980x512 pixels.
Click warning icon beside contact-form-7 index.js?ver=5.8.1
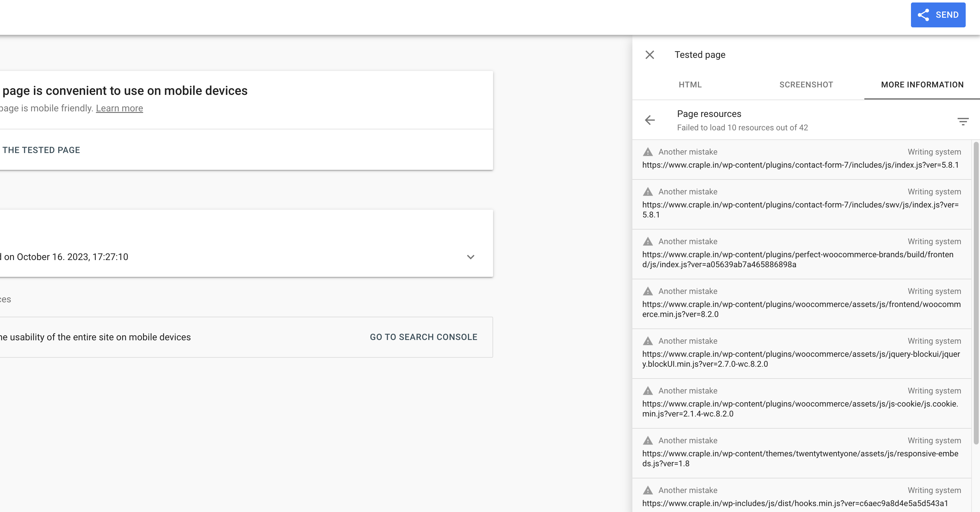pyautogui.click(x=648, y=152)
